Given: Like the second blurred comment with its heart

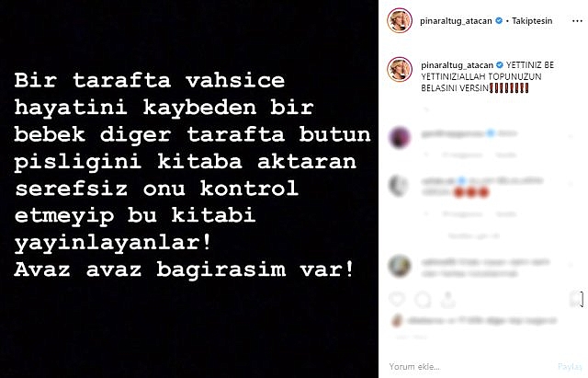Looking at the screenshot, I should pos(571,184).
